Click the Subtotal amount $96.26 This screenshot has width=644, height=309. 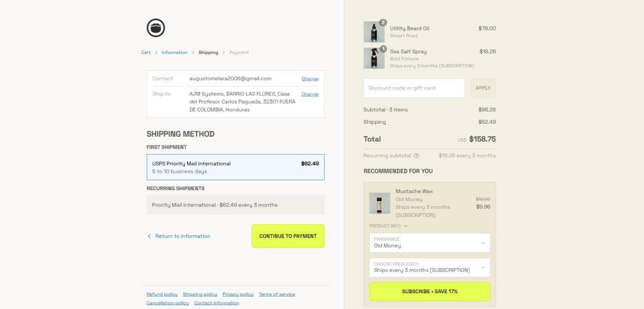point(487,110)
